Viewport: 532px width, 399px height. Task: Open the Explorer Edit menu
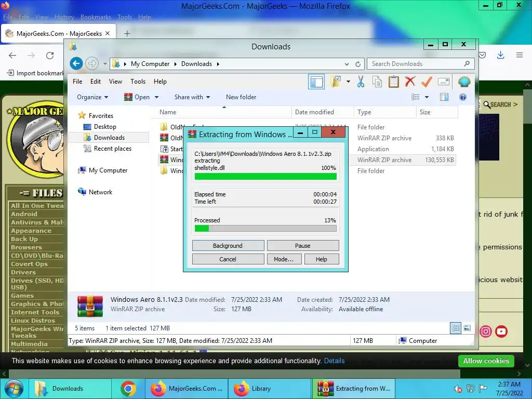96,82
